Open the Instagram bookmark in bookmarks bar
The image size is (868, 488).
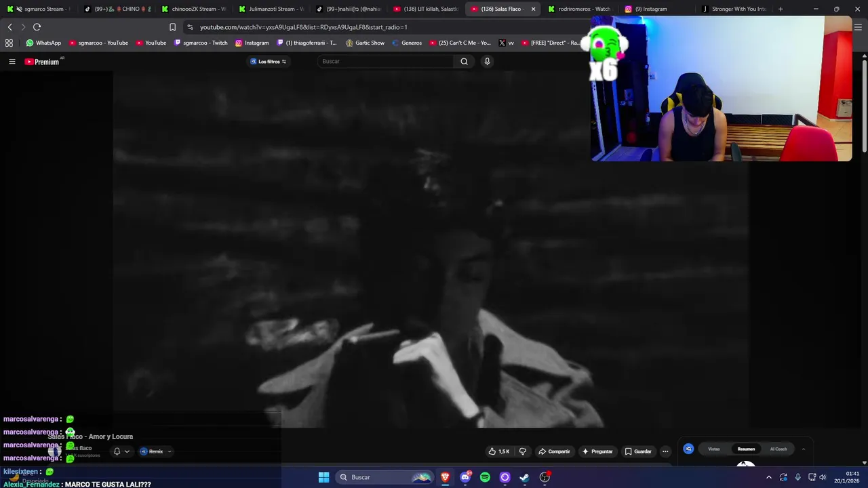252,43
